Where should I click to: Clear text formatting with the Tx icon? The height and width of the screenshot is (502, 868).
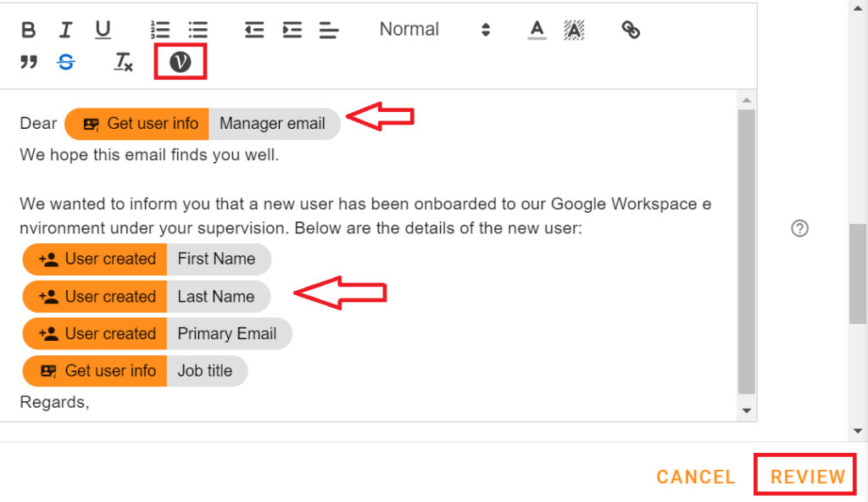tap(123, 61)
